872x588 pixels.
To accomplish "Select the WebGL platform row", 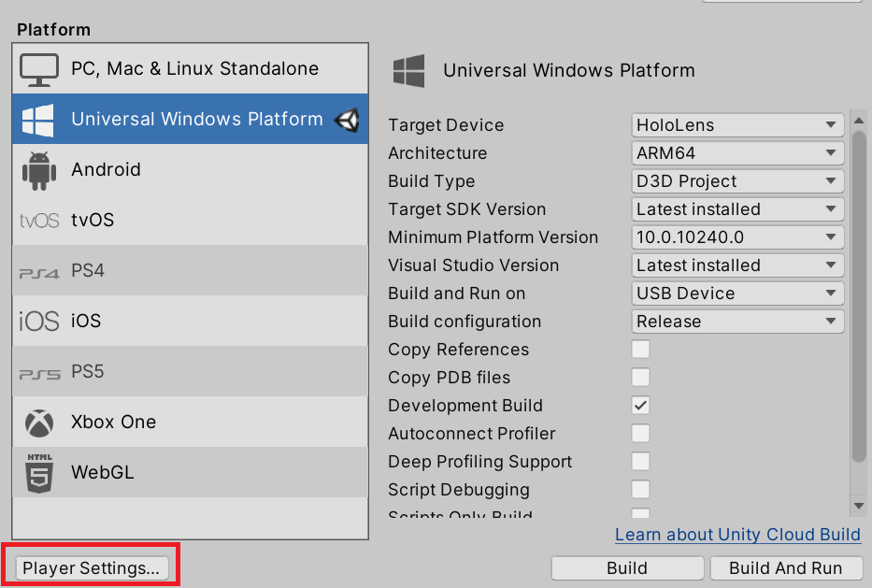I will [x=190, y=472].
